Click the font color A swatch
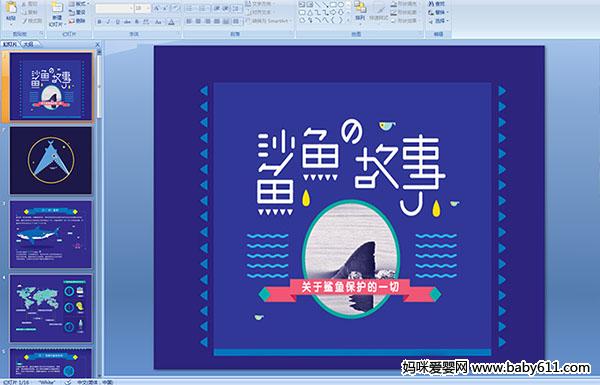The image size is (600, 385). pos(171,22)
